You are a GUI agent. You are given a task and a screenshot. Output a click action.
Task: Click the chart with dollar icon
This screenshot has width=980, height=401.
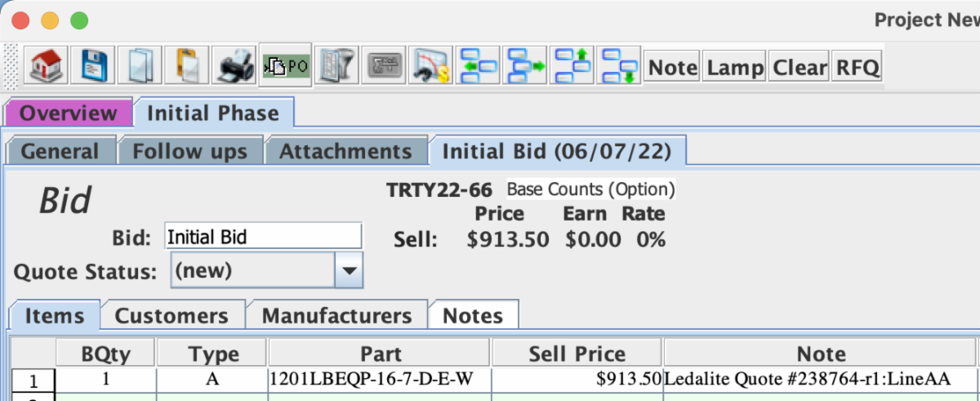click(x=431, y=65)
